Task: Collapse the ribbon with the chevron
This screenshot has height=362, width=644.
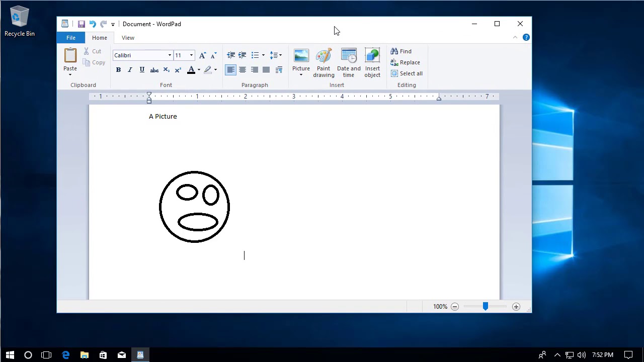Action: coord(515,37)
